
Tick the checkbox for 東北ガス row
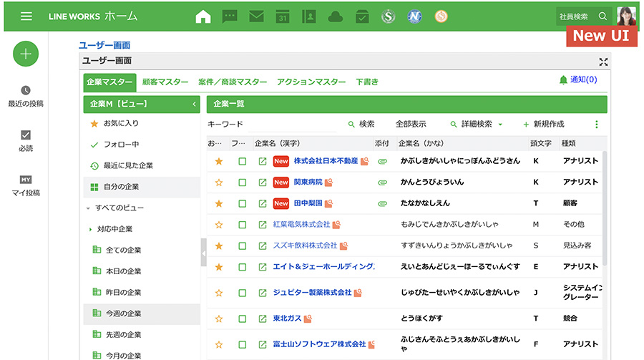click(x=243, y=318)
